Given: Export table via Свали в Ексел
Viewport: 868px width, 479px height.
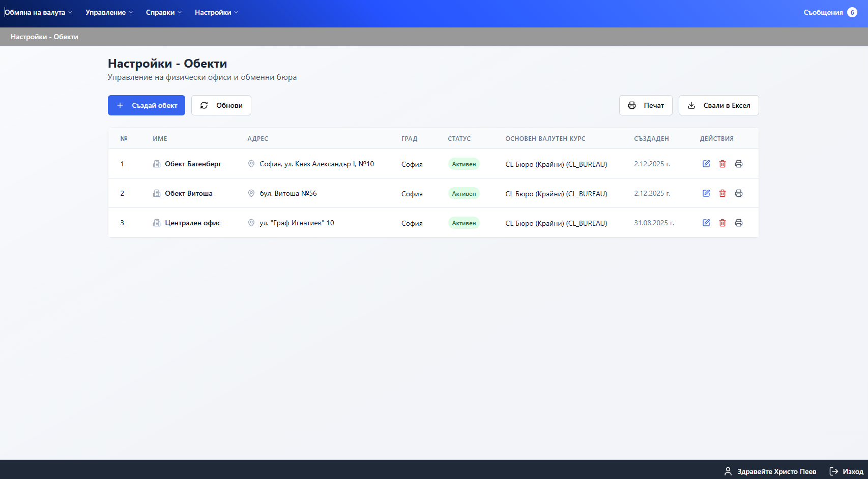Looking at the screenshot, I should coord(718,105).
